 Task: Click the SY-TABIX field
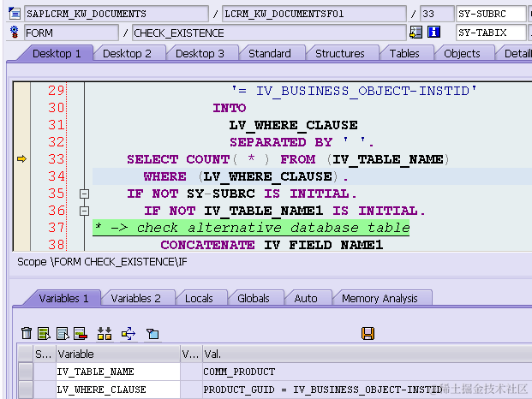point(491,33)
